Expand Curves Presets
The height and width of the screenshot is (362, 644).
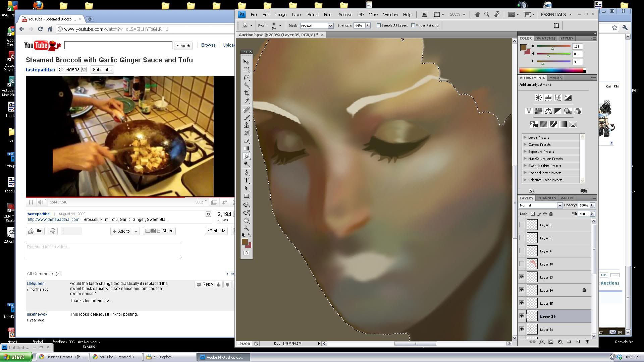click(x=525, y=144)
